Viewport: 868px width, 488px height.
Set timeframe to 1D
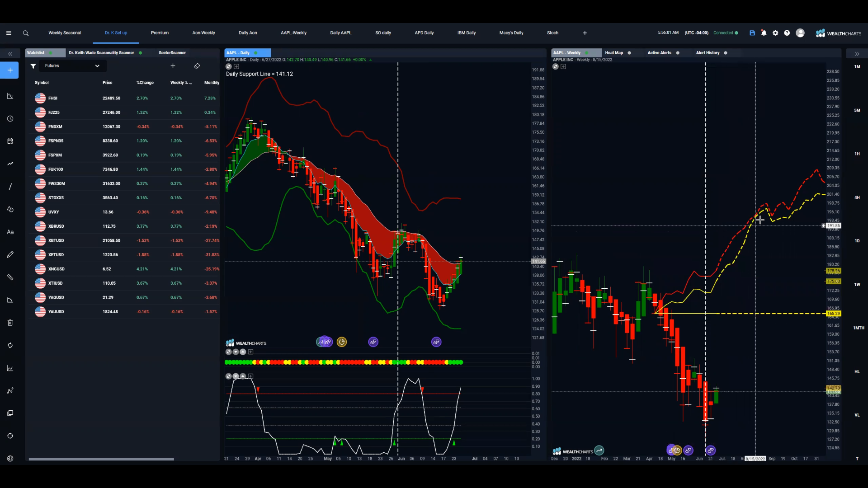click(857, 241)
